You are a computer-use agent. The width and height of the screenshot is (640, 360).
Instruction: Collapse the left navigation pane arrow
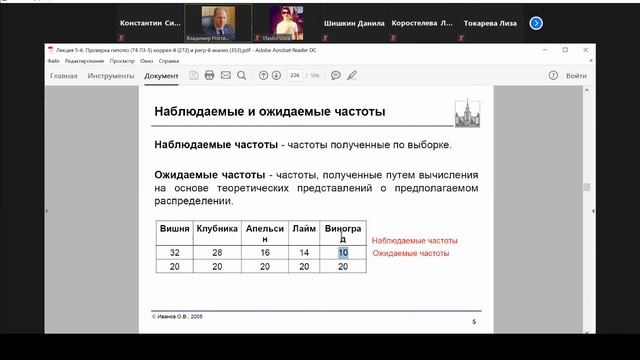pos(47,211)
